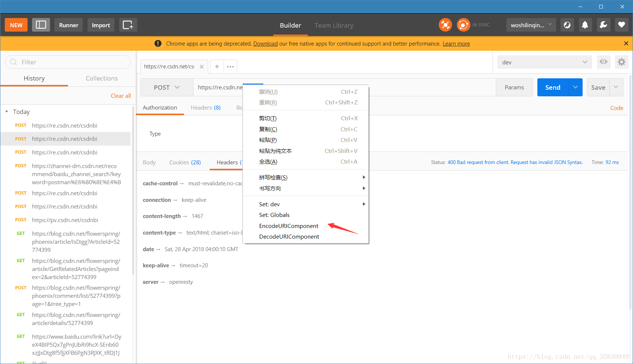The image size is (633, 364).
Task: Open manage environments gear icon
Action: pyautogui.click(x=622, y=62)
